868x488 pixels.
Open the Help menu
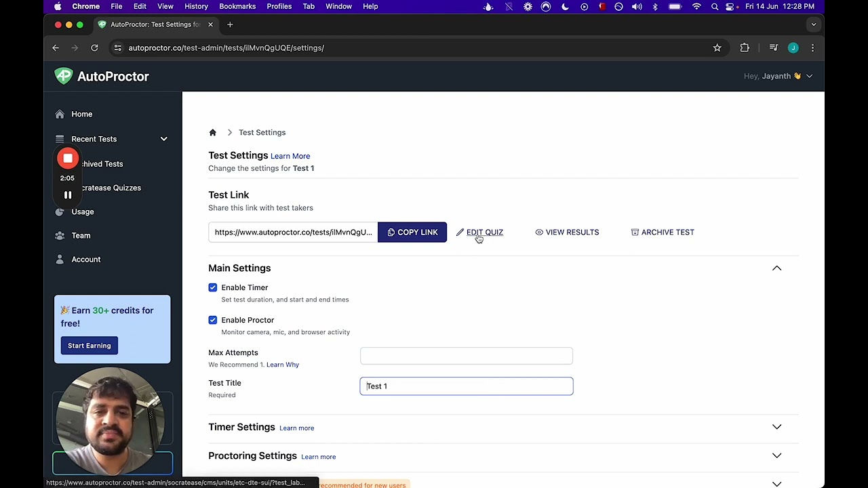click(x=370, y=6)
